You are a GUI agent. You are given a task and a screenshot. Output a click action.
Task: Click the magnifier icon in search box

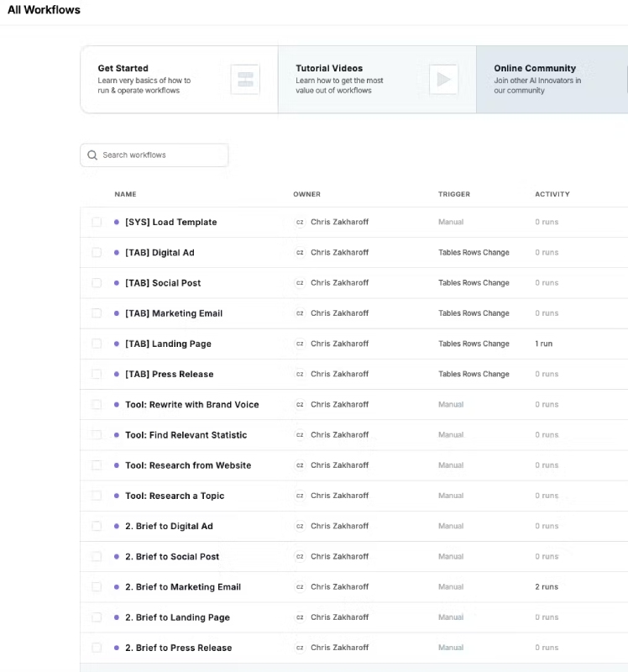point(92,155)
